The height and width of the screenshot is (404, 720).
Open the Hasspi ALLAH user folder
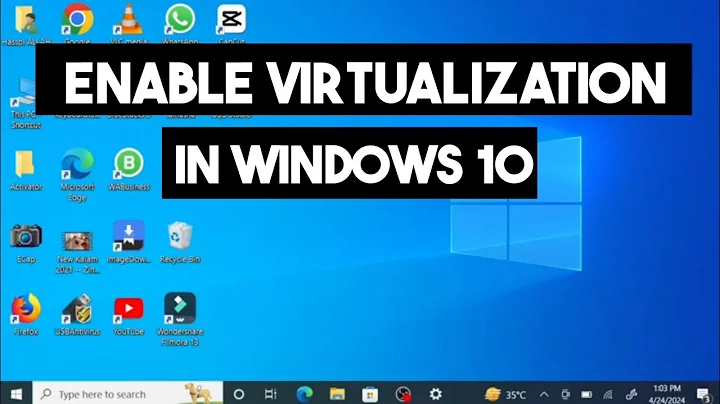click(26, 21)
